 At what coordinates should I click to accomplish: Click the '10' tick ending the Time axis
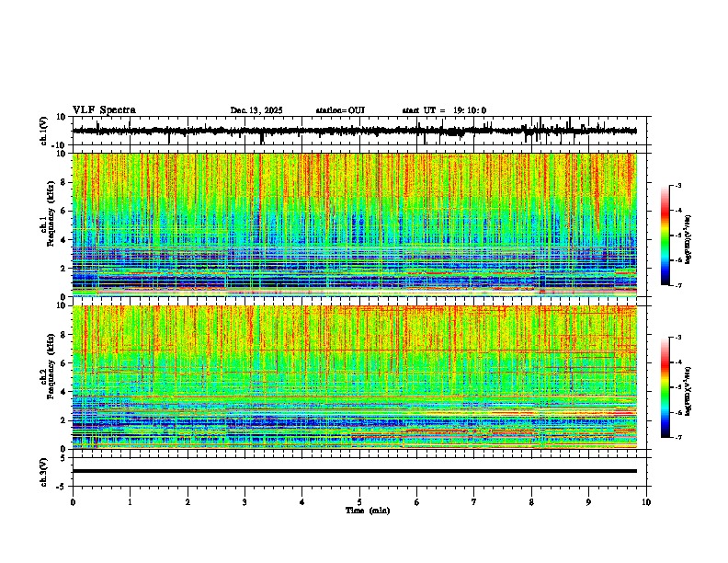coord(646,502)
